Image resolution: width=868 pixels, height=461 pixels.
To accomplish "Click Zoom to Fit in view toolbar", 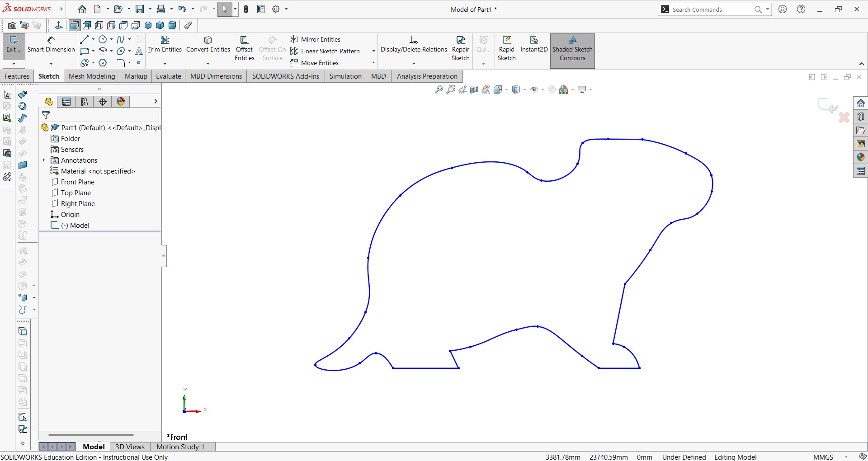I will [x=439, y=89].
